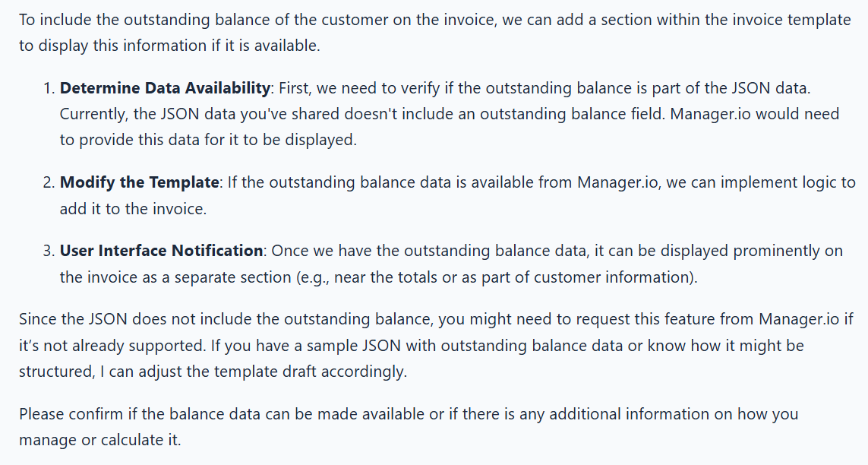This screenshot has width=868, height=465.
Task: Click the final words 'manage or calculate it.'
Action: (99, 440)
